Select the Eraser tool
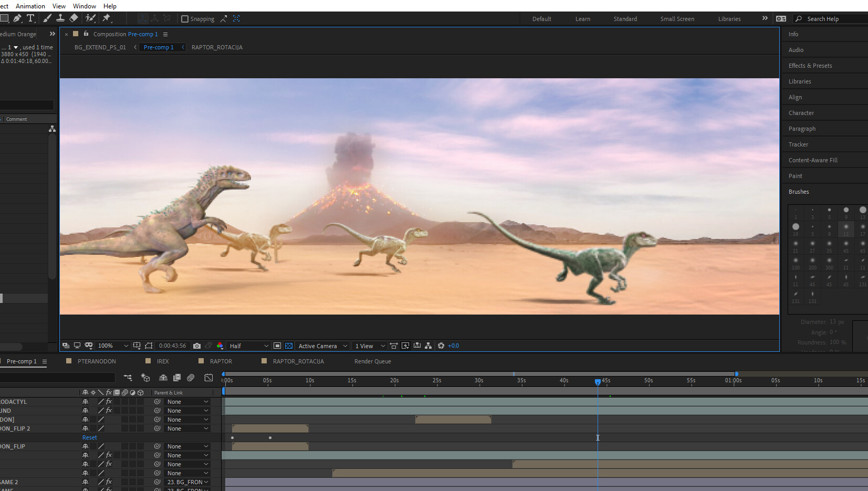This screenshot has height=491, width=868. point(74,18)
